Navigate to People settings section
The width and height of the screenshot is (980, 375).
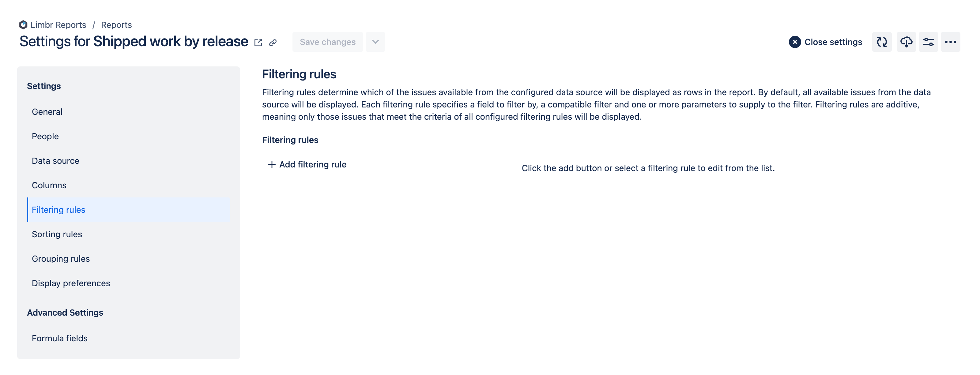click(45, 136)
